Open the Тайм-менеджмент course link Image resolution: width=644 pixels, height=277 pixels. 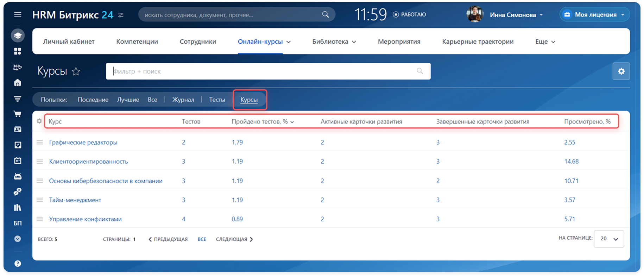(75, 200)
